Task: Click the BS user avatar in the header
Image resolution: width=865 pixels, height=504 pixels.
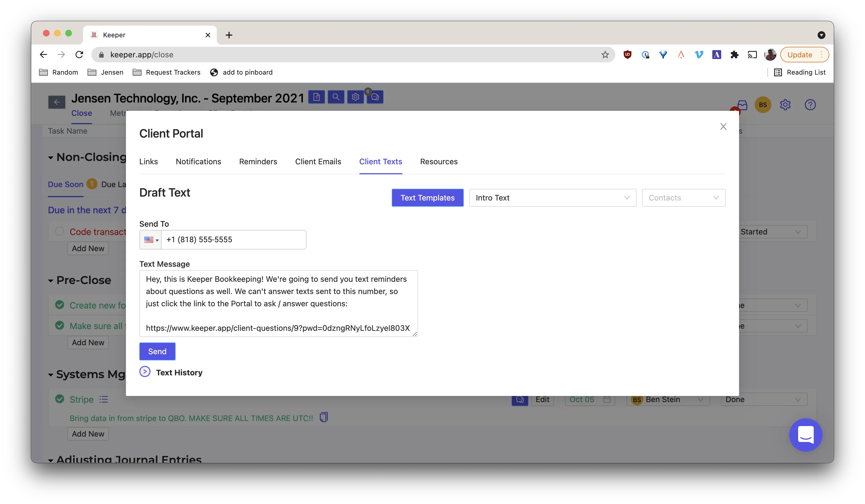Action: click(x=763, y=105)
